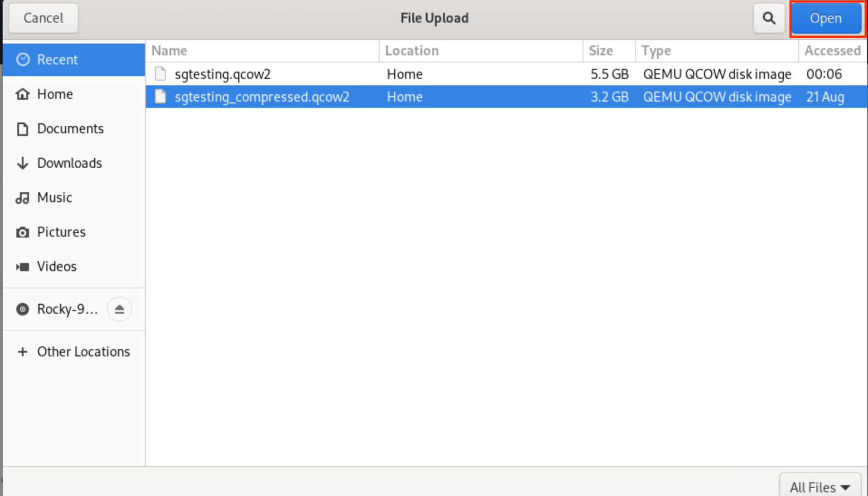Screen dimensions: 868x496
Task: Click the Type column header
Action: tap(656, 51)
